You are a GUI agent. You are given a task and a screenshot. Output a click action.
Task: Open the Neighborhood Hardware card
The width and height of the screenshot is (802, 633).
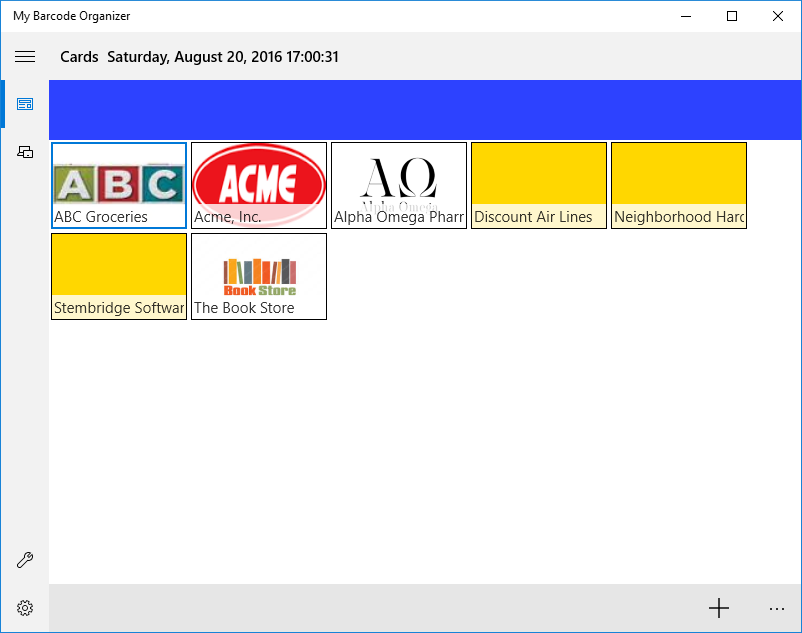(x=679, y=186)
